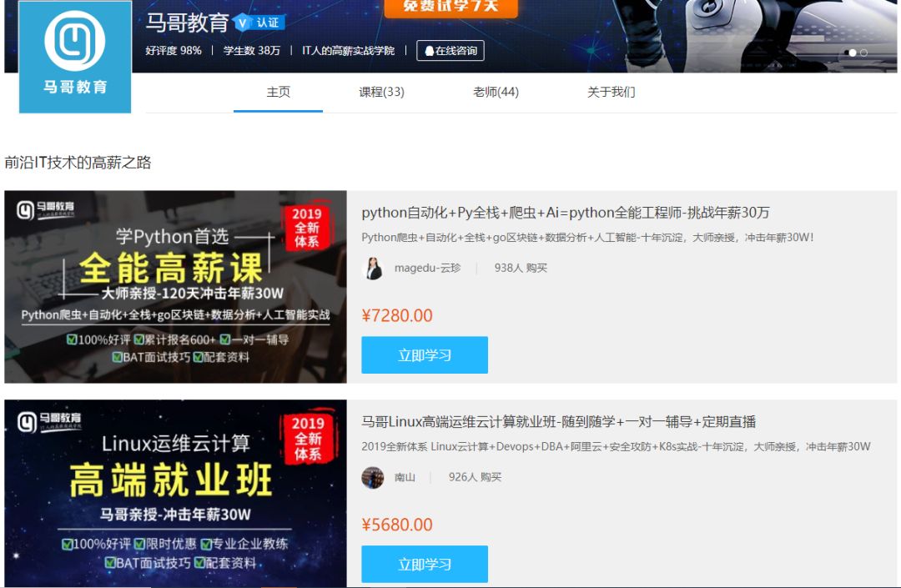901x588 pixels.
Task: Click the 2019全新体系 Linux云计算 description line
Action: [616, 446]
